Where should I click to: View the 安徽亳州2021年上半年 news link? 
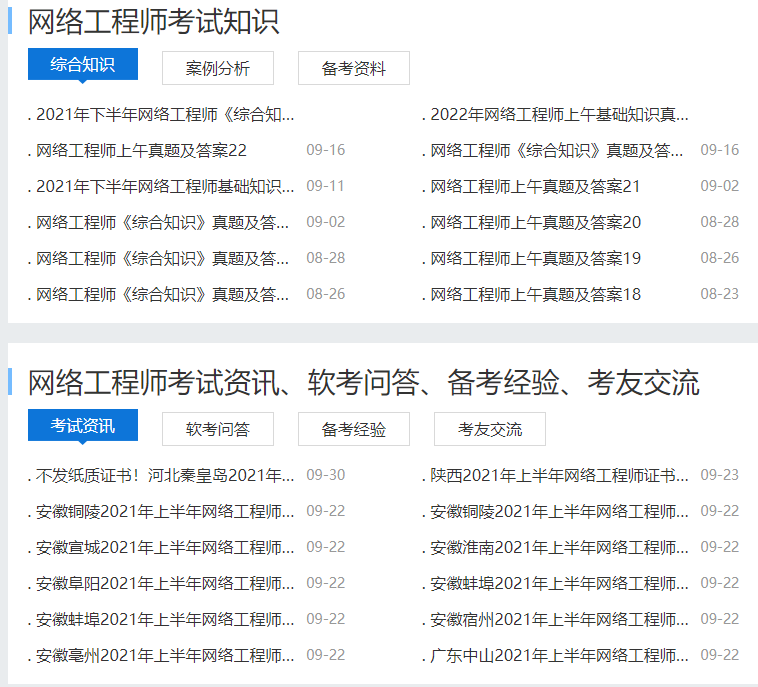coord(165,655)
